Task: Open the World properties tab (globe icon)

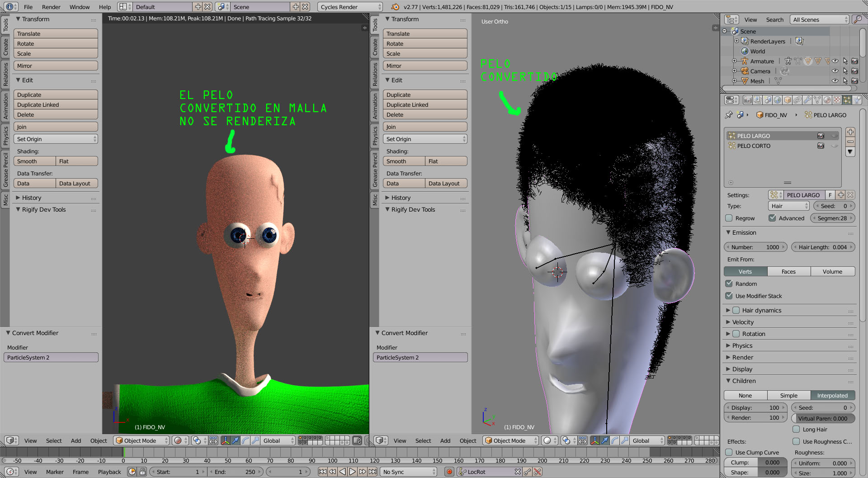Action: [777, 100]
